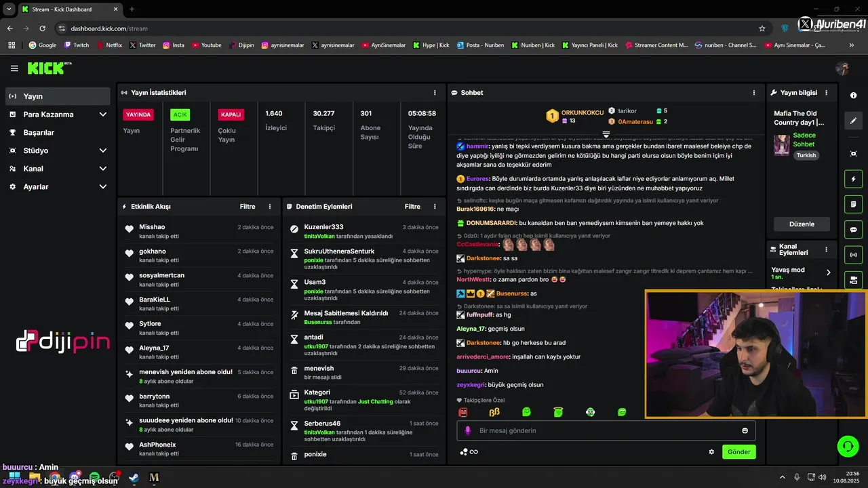Click ORKUNKOKCU top gifter in chat header
Screen dimensions: 868x488
582,113
